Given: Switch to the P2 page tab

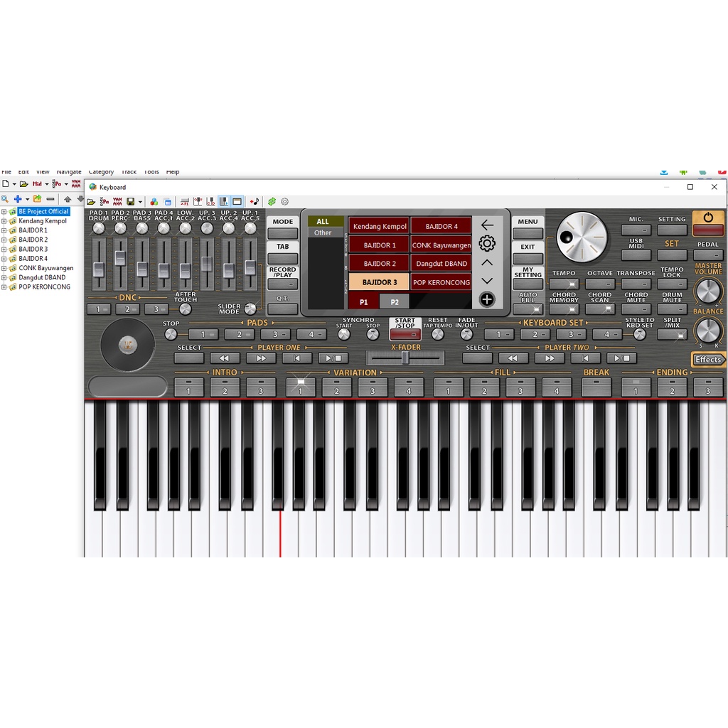Looking at the screenshot, I should pyautogui.click(x=395, y=301).
